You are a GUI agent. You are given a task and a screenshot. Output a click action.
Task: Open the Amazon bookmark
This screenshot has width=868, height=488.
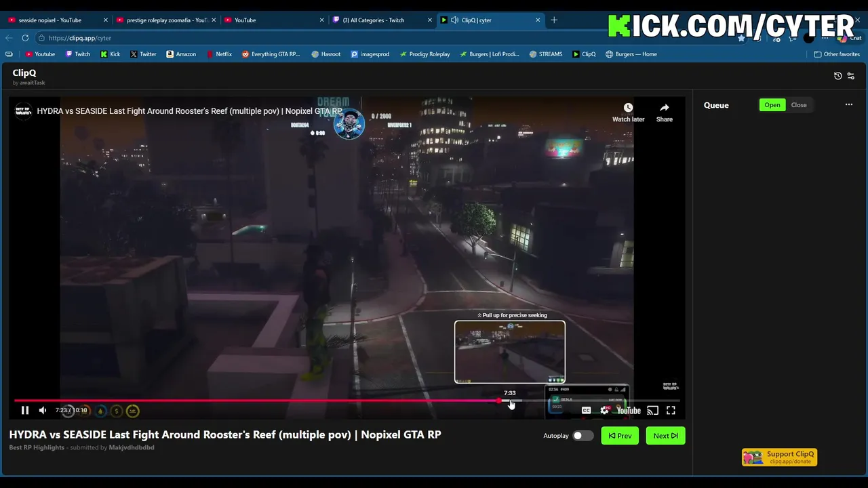(181, 54)
